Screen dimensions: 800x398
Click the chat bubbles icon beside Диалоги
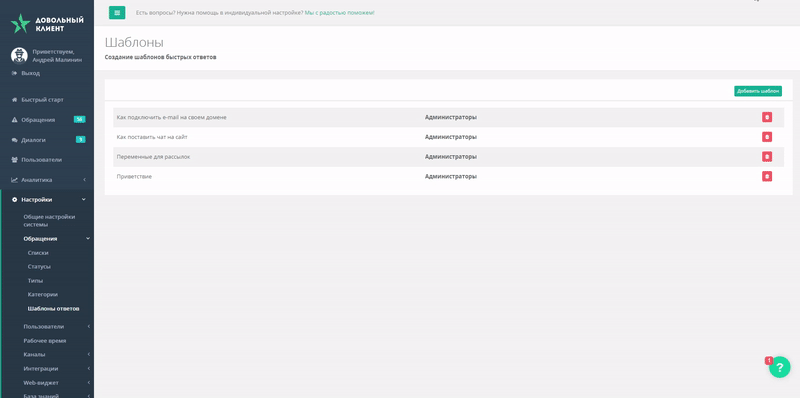pos(14,140)
